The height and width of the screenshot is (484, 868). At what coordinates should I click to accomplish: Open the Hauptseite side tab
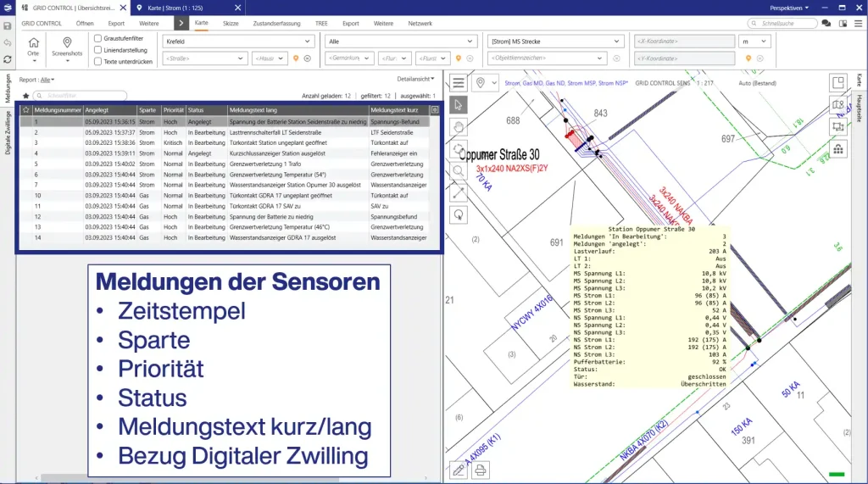tap(859, 108)
